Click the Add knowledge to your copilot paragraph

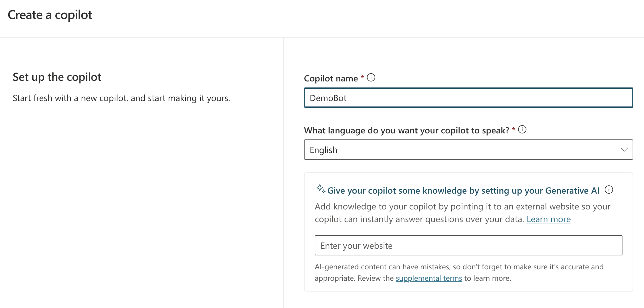[462, 207]
